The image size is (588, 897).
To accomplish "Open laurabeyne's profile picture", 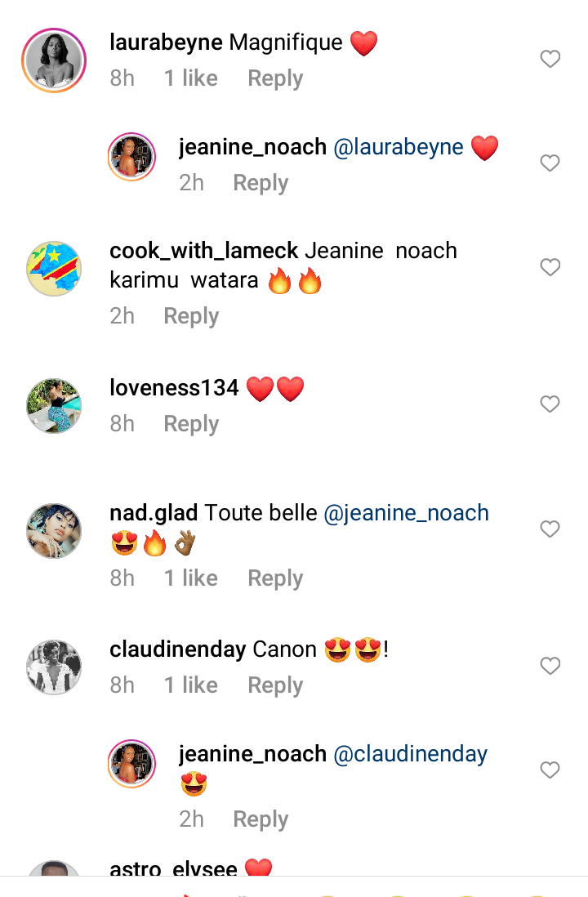I will pos(55,61).
